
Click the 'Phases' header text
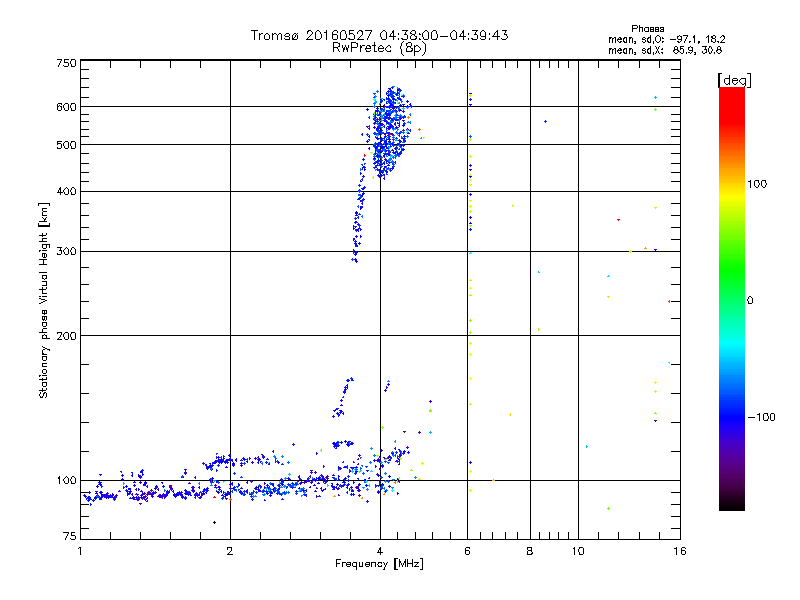click(647, 29)
